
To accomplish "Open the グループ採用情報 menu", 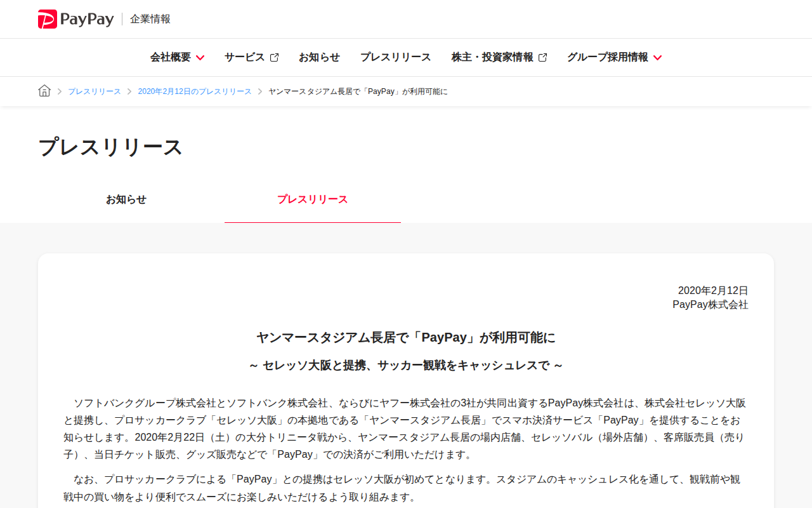I will (608, 57).
